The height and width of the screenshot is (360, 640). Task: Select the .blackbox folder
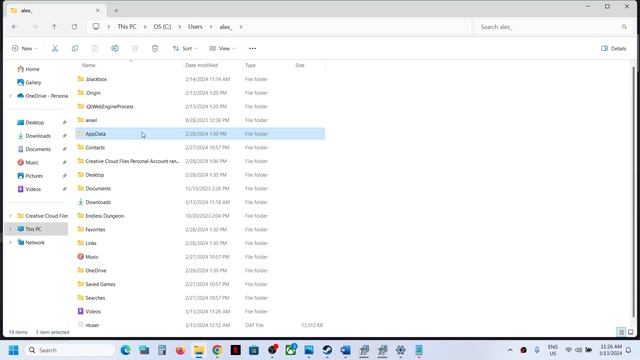(x=200, y=79)
